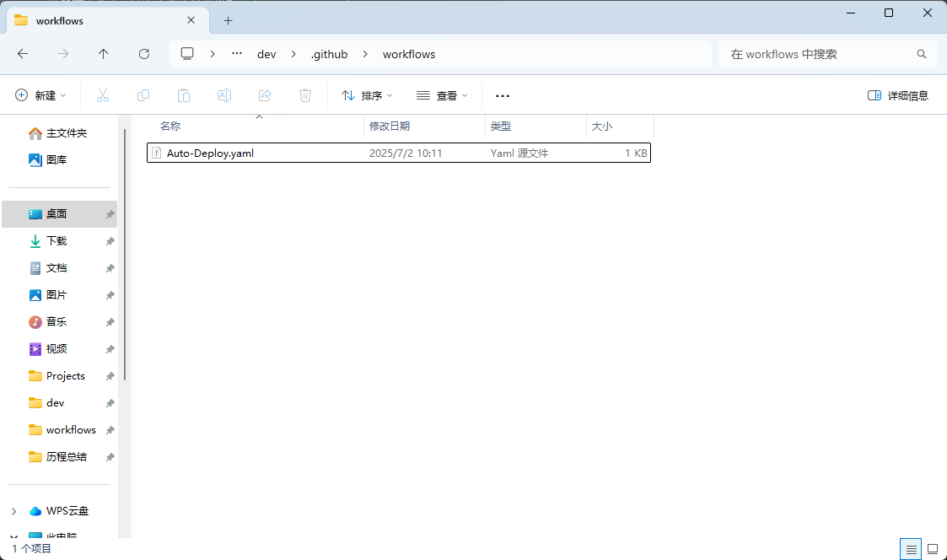Viewport: 947px width, 560px height.
Task: Open the 查看 view dropdown
Action: [x=442, y=95]
